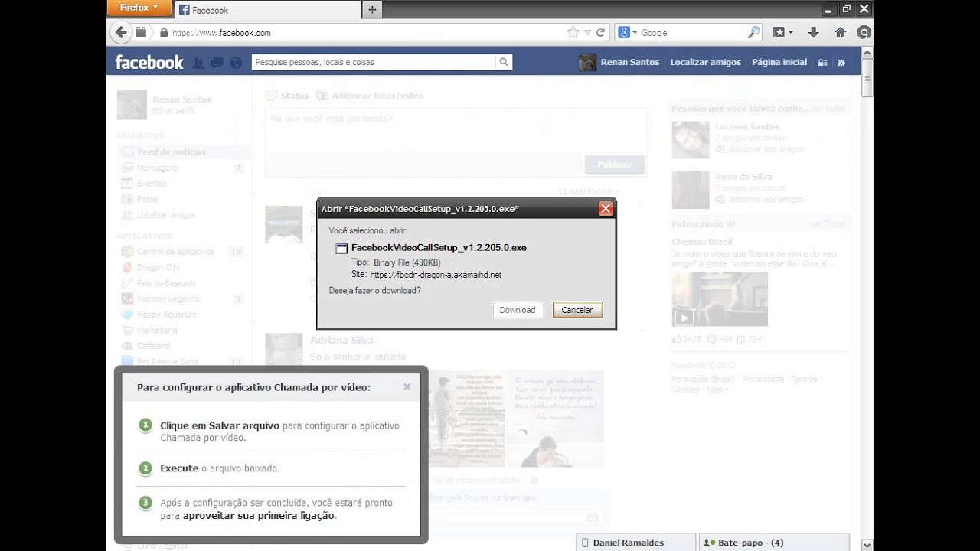Open the CLASSIFICAR sort dropdown

(x=588, y=192)
